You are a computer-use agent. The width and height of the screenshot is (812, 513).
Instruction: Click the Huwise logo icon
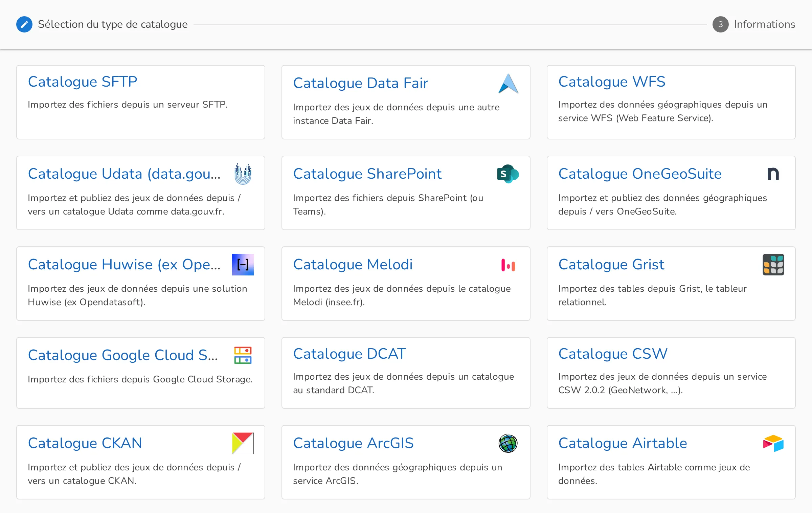click(243, 265)
